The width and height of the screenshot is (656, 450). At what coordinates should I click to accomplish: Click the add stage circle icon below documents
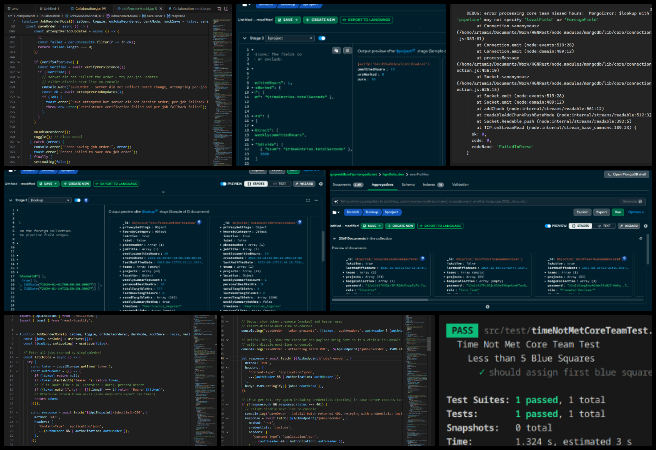click(487, 307)
